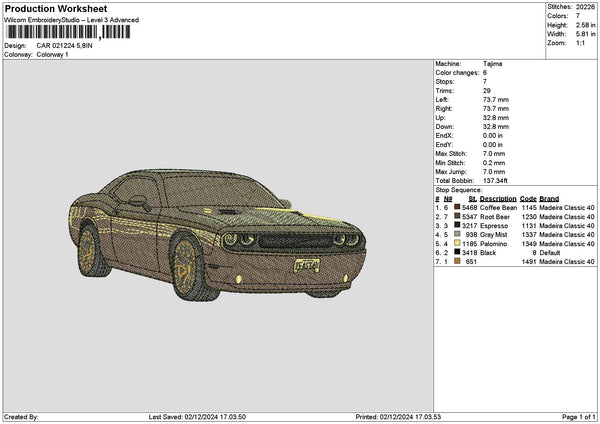Click the Code column header
Screen dimensions: 600x424
coord(528,198)
